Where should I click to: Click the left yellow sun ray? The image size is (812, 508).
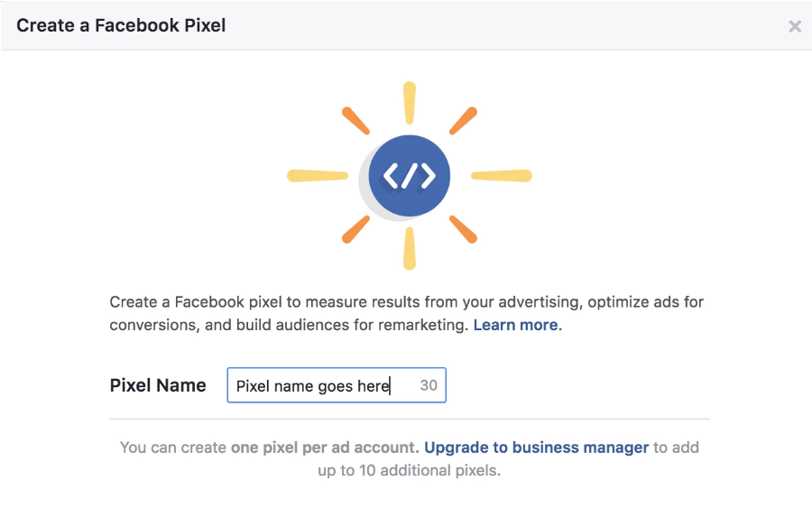(317, 175)
